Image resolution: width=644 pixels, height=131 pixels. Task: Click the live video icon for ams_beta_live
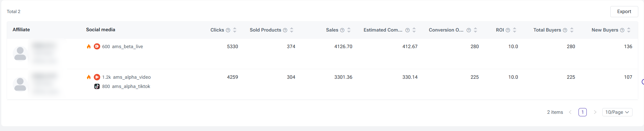point(97,47)
